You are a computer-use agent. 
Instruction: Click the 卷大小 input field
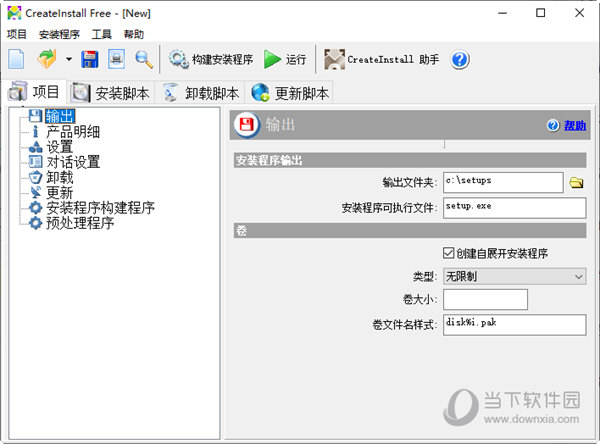(486, 299)
